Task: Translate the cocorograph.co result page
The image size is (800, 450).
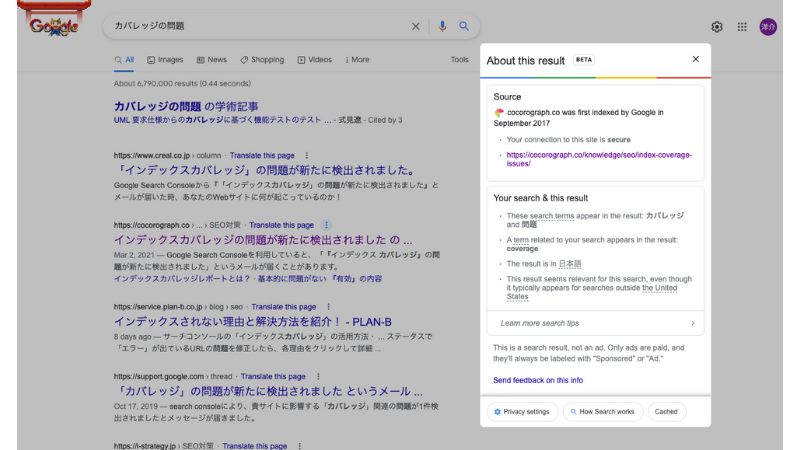Action: tap(281, 225)
